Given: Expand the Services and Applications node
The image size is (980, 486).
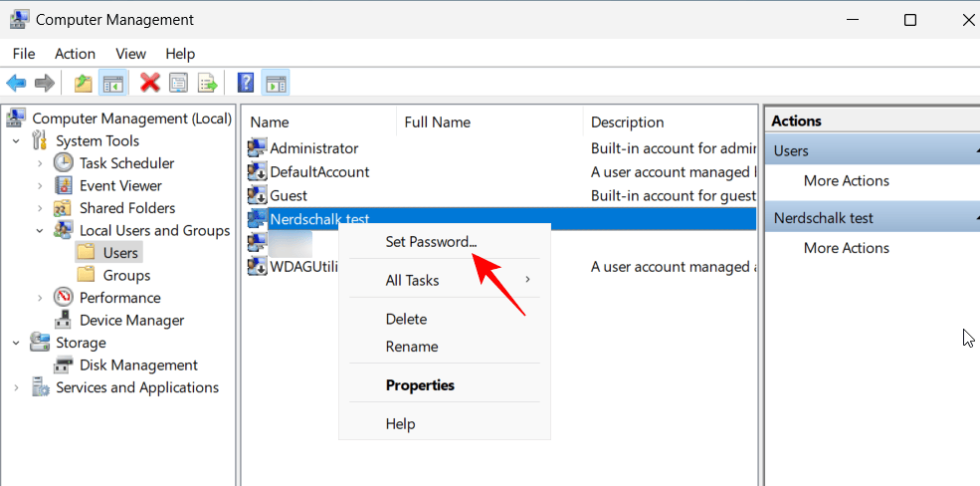Looking at the screenshot, I should click(17, 388).
